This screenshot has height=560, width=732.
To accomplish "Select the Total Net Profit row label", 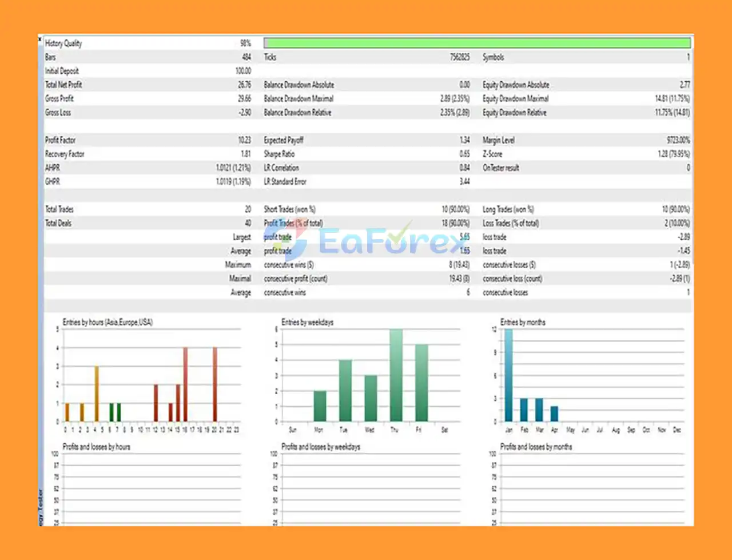I will point(63,85).
